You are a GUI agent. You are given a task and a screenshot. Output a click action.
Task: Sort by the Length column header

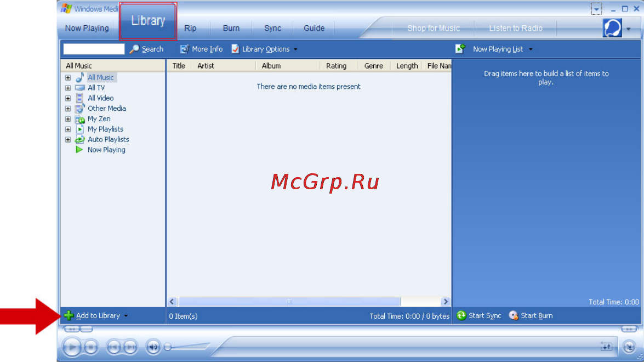tap(406, 66)
